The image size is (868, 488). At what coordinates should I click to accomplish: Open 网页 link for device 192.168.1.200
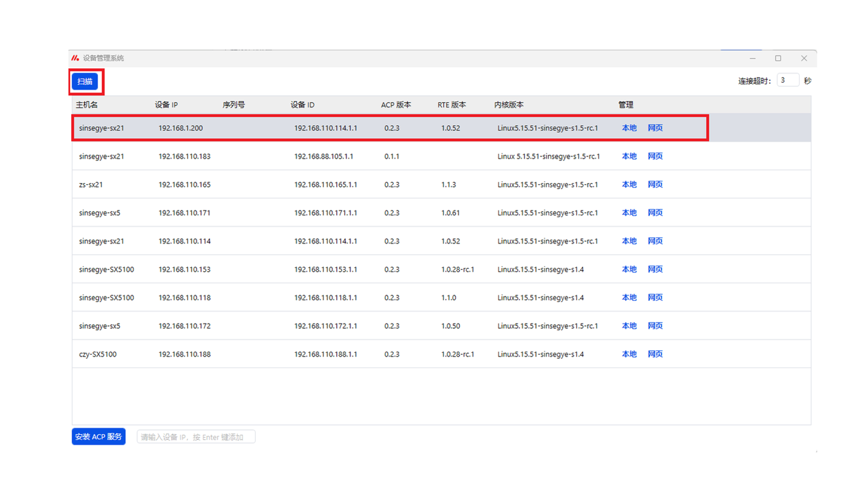[655, 128]
